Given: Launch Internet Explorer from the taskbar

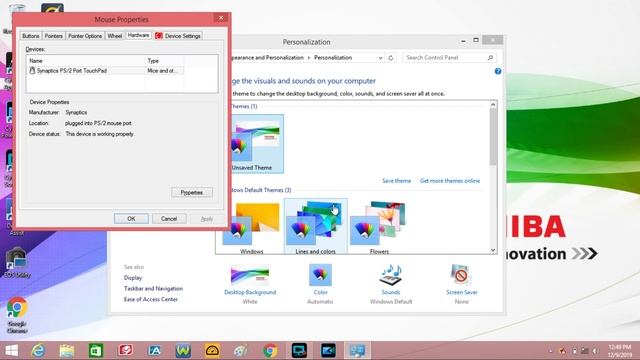Looking at the screenshot, I should point(38,351).
